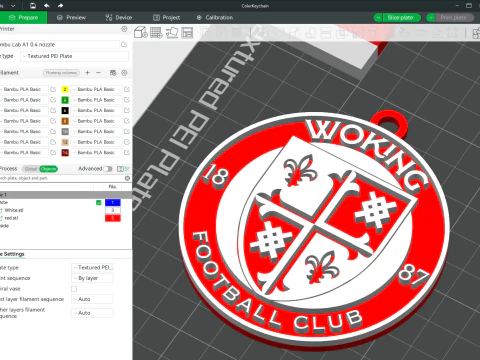Viewport: 480px width, 360px height.
Task: Select White.stl in the object list
Action: [14, 210]
